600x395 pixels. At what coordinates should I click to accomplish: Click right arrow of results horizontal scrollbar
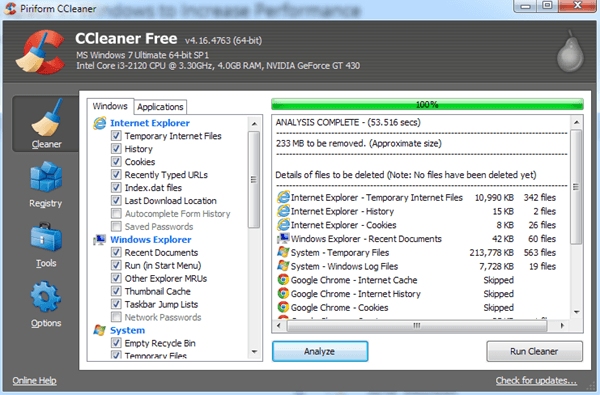pyautogui.click(x=562, y=326)
